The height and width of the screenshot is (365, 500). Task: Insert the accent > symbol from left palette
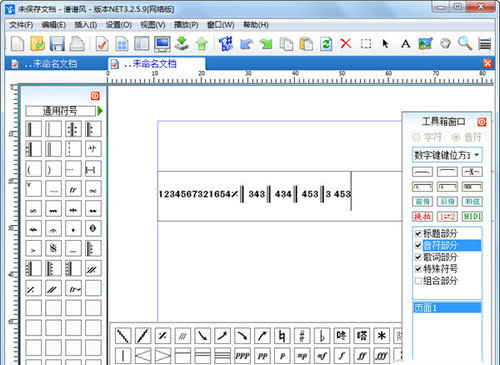[x=33, y=248]
